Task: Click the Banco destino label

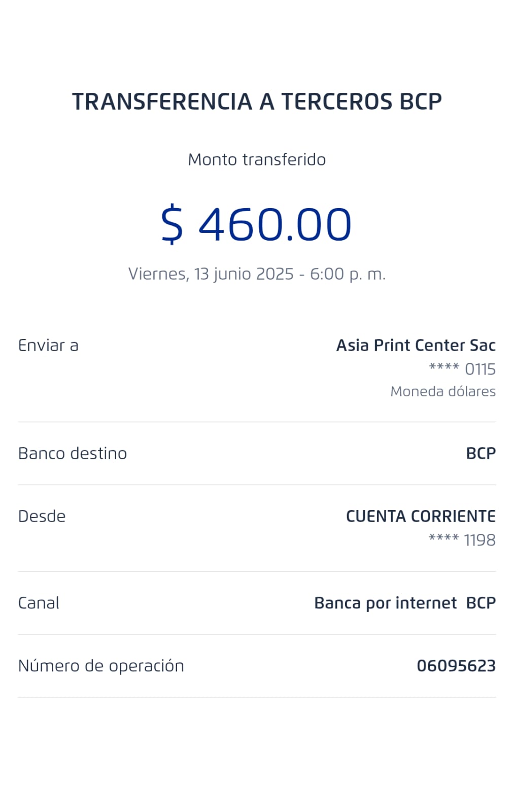Action: click(x=73, y=453)
